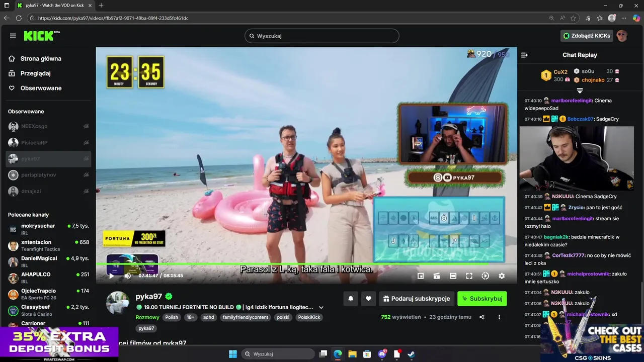Screen dimensions: 644x362
Task: Click pyka97 channel avatar
Action: coord(118,303)
